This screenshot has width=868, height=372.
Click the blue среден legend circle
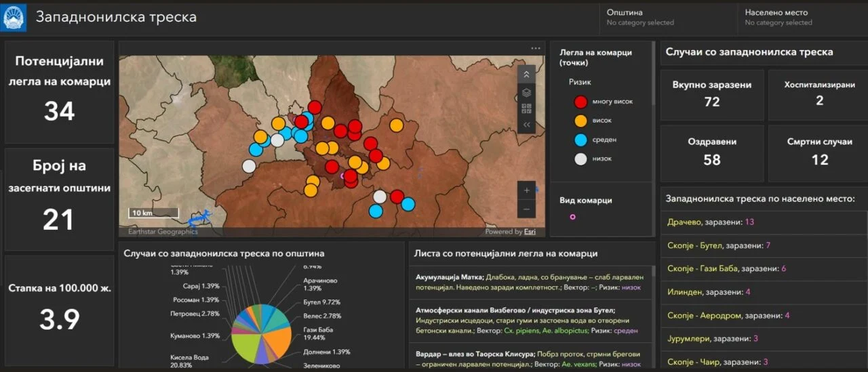pyautogui.click(x=580, y=140)
